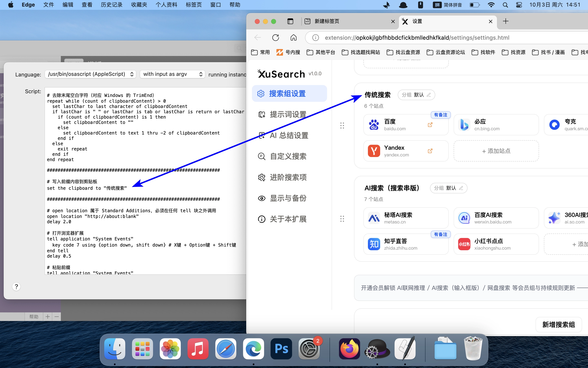Click inside the Script text editor
The width and height of the screenshot is (588, 368).
tap(145, 181)
